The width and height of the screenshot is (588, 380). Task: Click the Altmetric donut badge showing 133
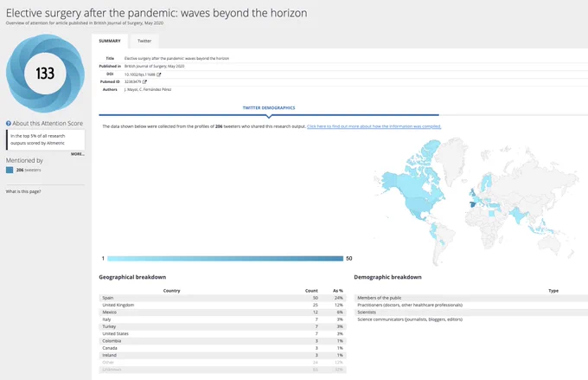coord(45,74)
